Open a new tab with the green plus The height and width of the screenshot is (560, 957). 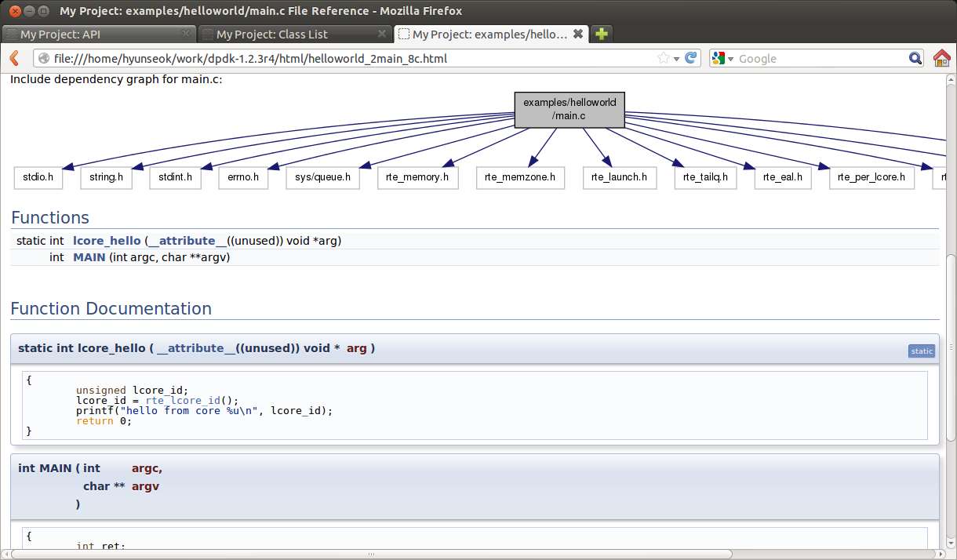[x=602, y=35]
